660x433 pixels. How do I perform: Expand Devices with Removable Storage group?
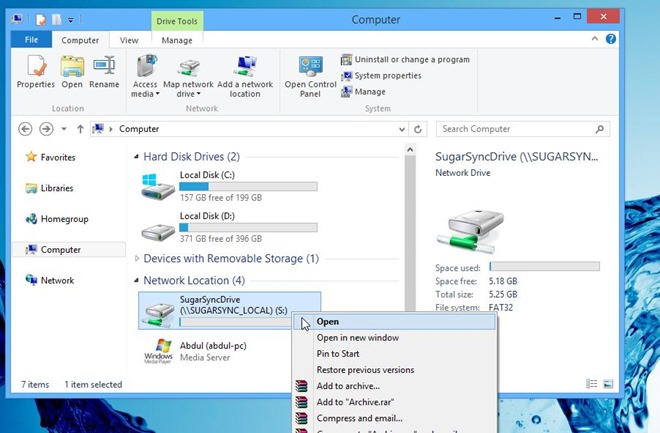[137, 259]
